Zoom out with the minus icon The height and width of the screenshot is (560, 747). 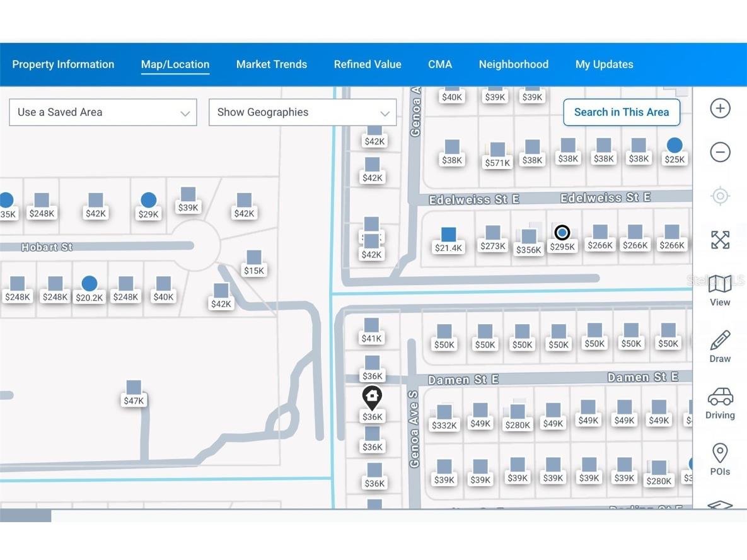(720, 152)
